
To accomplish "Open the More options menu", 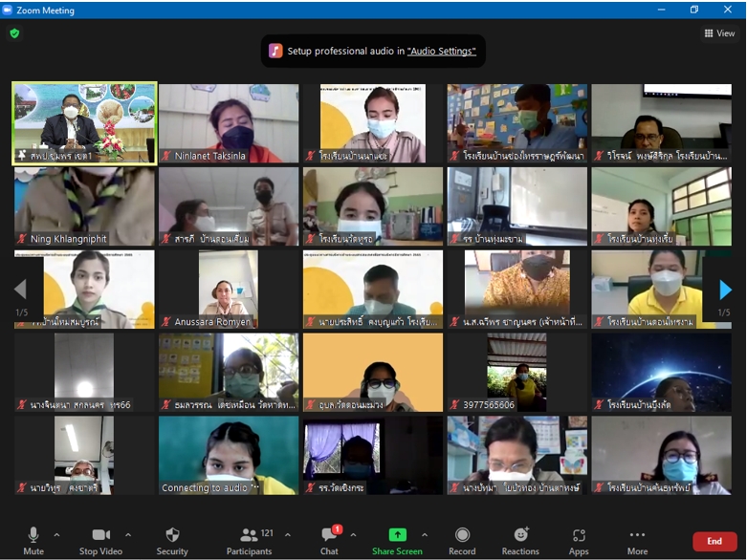I will (x=637, y=540).
